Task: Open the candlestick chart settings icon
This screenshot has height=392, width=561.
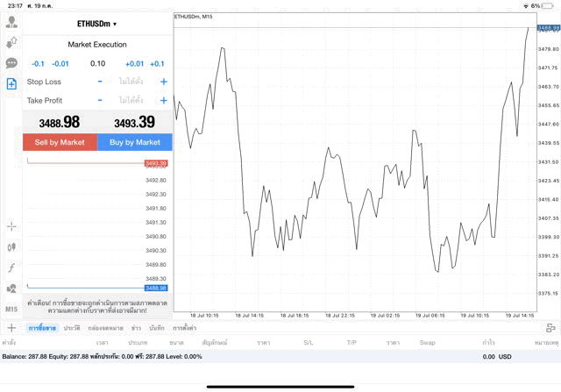Action: (x=11, y=247)
